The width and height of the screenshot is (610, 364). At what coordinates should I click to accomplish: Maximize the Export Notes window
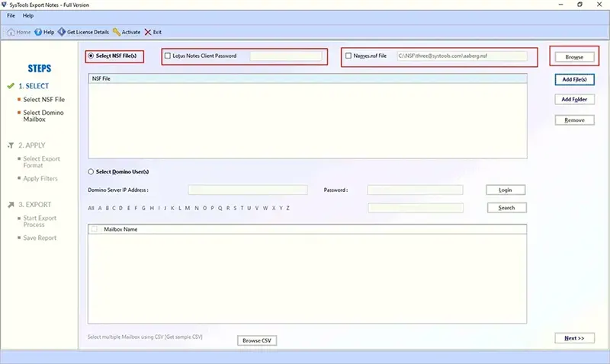(x=579, y=5)
